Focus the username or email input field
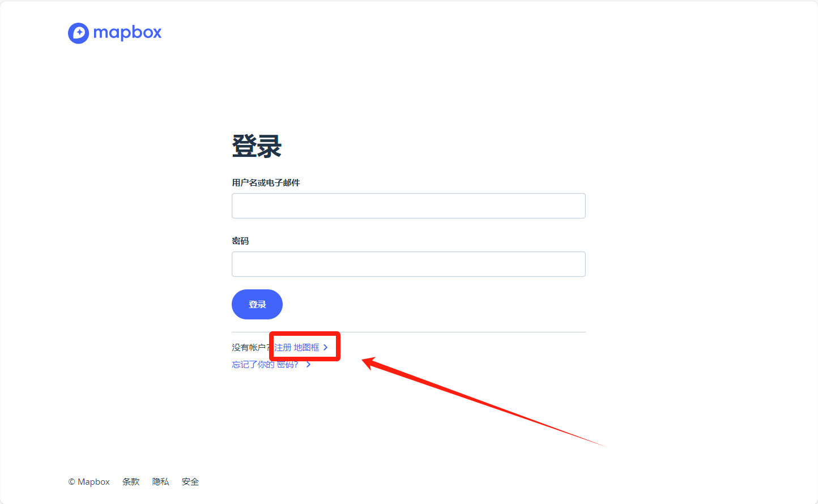The height and width of the screenshot is (504, 818). coord(408,206)
